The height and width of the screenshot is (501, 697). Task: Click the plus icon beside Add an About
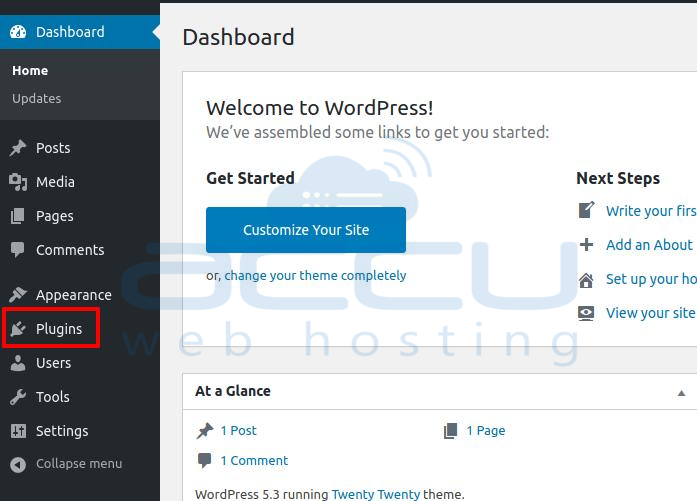586,244
